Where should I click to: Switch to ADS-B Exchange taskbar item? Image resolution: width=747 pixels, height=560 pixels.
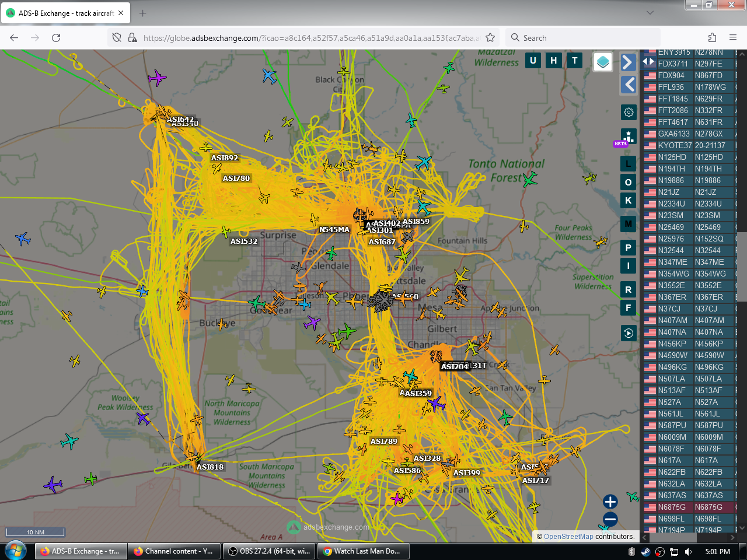tap(80, 551)
